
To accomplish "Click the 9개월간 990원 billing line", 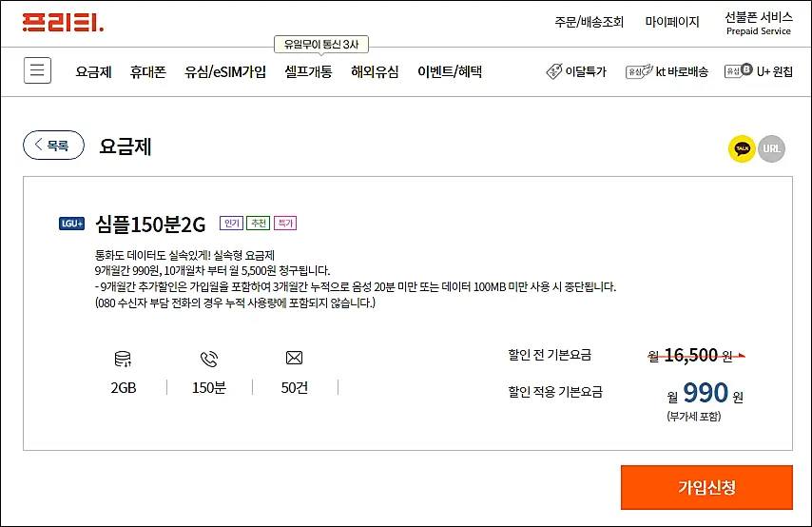I will click(x=212, y=270).
